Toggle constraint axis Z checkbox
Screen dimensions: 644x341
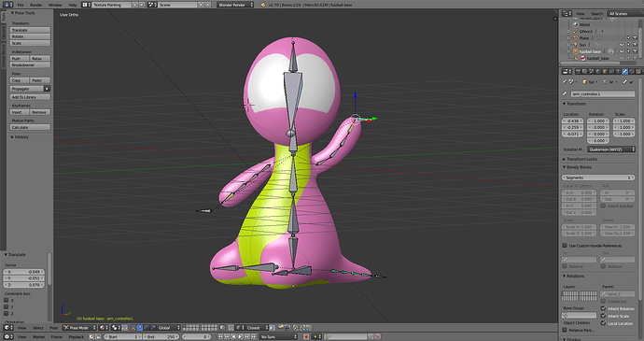tap(7, 314)
